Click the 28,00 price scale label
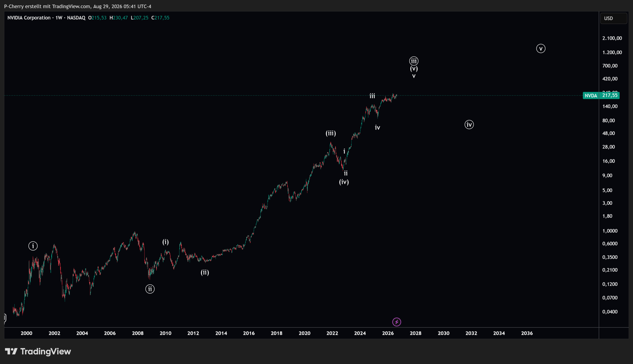The height and width of the screenshot is (364, 633). [609, 147]
